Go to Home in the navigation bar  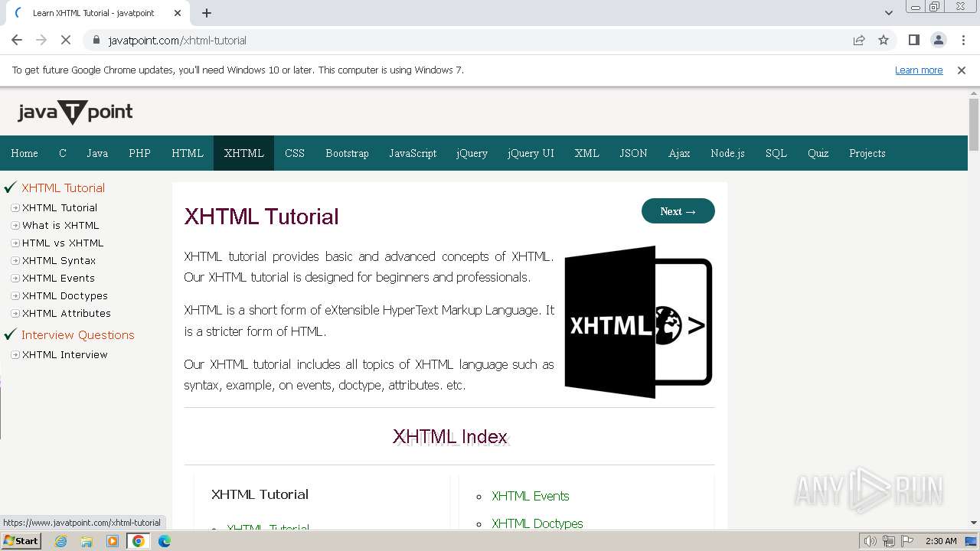[24, 153]
